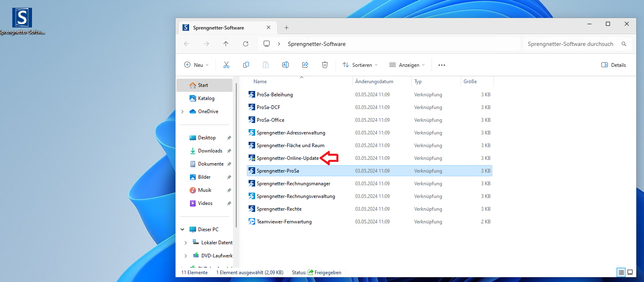Screen dimensions: 644x282
Task: Select the Sprengnetter-Rechte shortcut icon
Action: (x=252, y=209)
